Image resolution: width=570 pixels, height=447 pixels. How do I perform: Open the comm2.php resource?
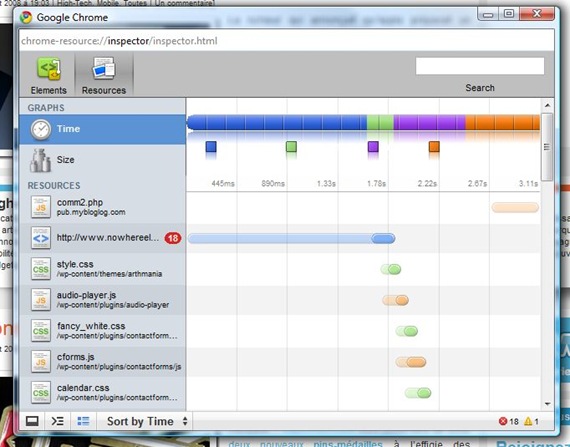103,207
